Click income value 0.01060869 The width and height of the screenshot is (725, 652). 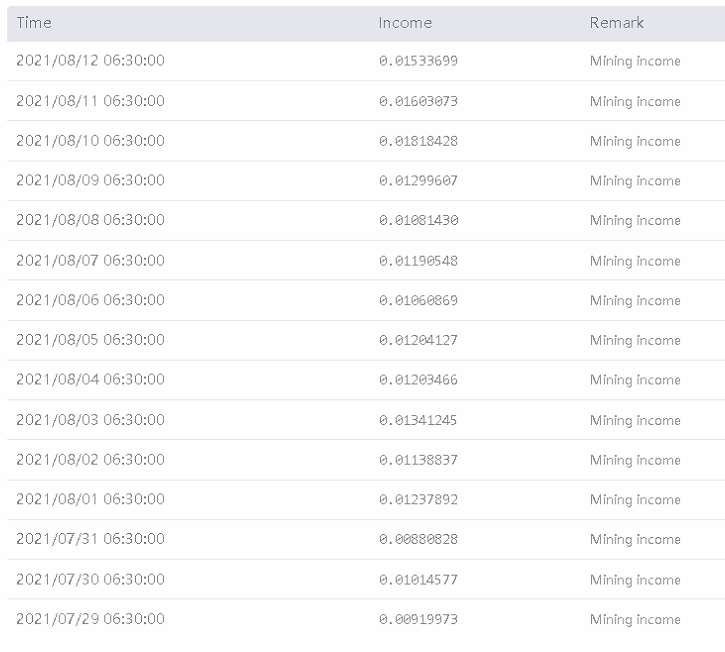pos(418,300)
